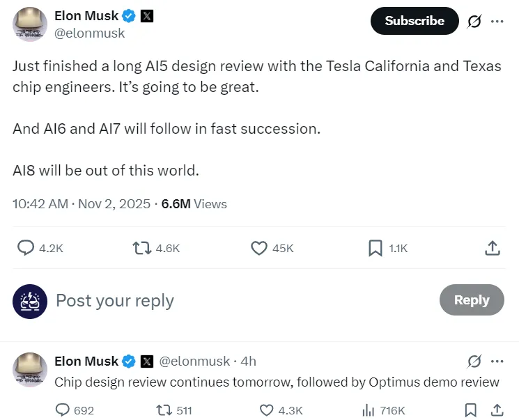Image resolution: width=519 pixels, height=420 pixels.
Task: Open the more options menu on main post
Action: (497, 21)
